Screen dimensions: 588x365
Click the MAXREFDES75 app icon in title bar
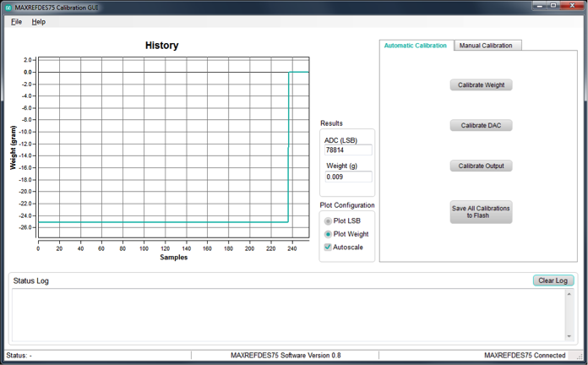pos(8,8)
